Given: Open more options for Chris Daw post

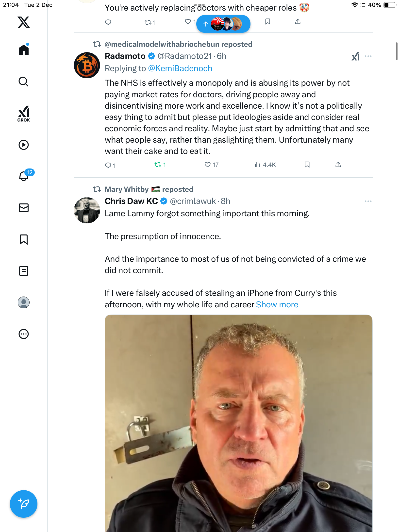Looking at the screenshot, I should tap(368, 201).
